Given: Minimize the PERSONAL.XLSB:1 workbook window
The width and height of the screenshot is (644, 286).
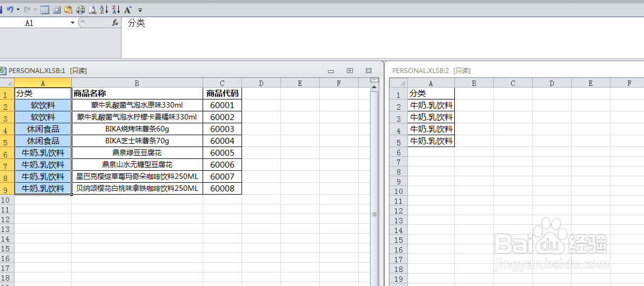Looking at the screenshot, I should pyautogui.click(x=331, y=71).
